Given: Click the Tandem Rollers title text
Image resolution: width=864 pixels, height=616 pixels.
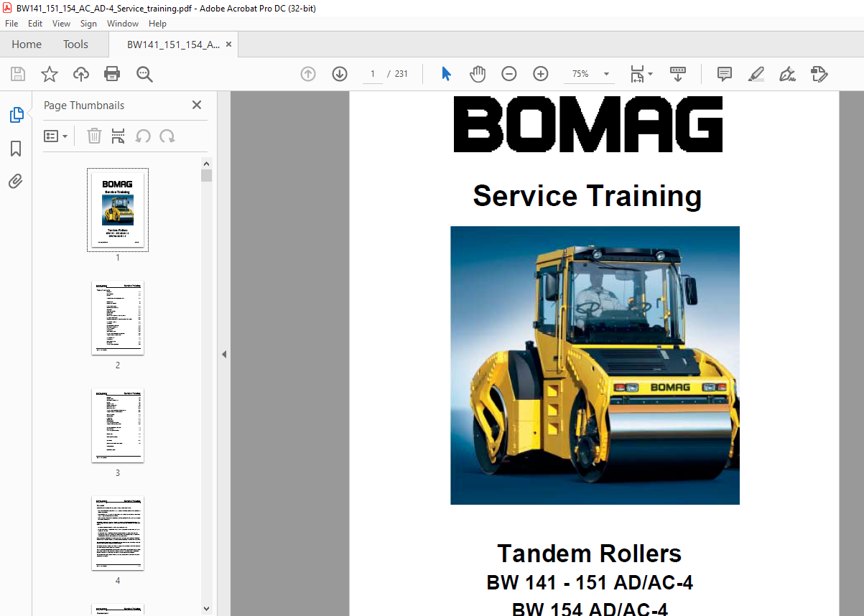Looking at the screenshot, I should pos(589,554).
